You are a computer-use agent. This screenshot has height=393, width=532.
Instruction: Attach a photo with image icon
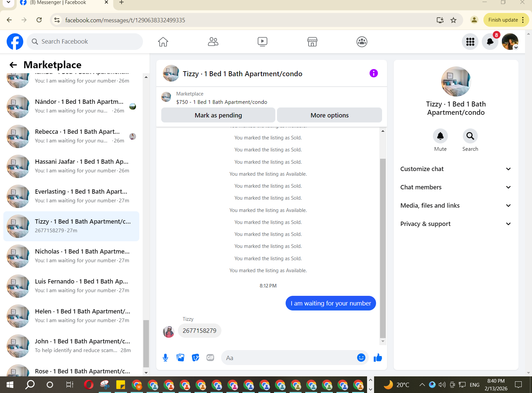pos(181,358)
